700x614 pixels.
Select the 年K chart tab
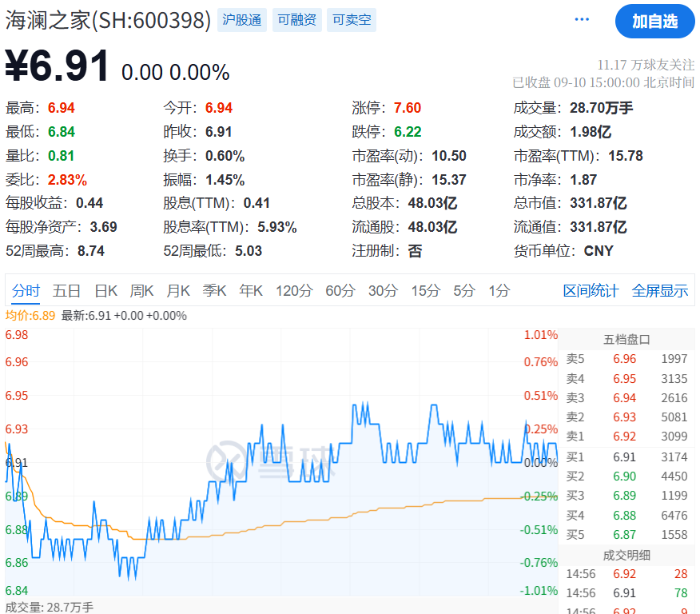point(251,290)
